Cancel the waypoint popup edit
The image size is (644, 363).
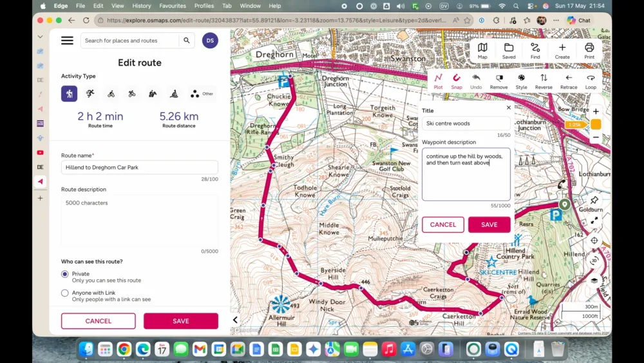(443, 224)
